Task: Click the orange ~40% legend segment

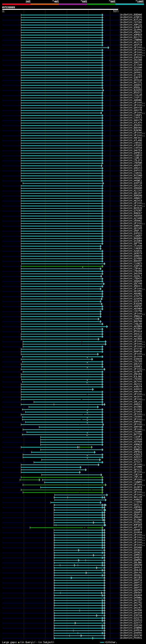Action: click(x=45, y=4)
